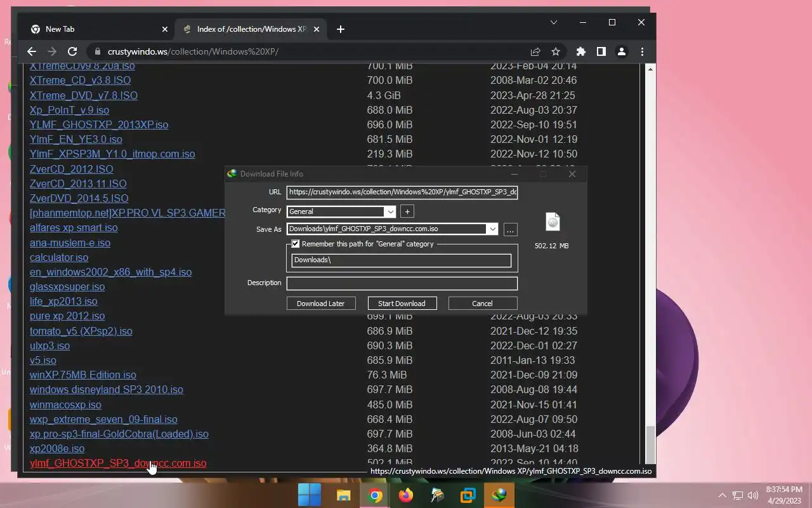Viewport: 812px width, 508px height.
Task: Select the Index of /collection/Windows XP tab
Action: coord(252,29)
